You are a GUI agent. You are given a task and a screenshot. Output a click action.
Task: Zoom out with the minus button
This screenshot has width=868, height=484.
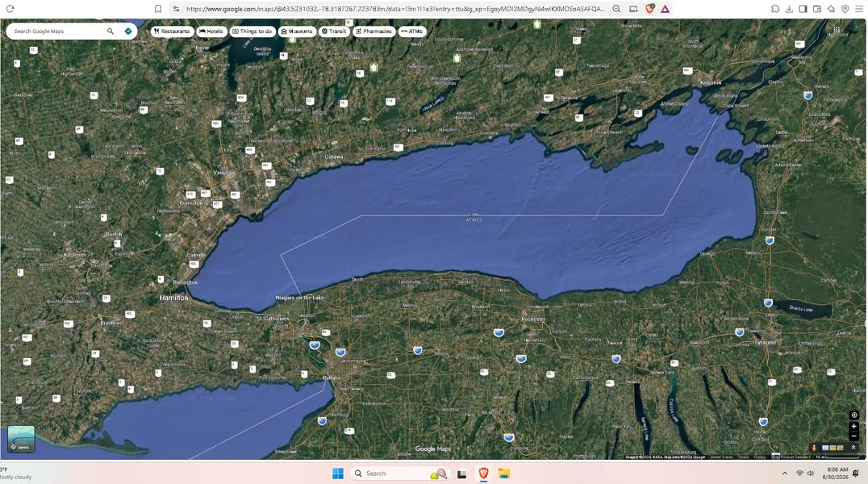coord(854,436)
